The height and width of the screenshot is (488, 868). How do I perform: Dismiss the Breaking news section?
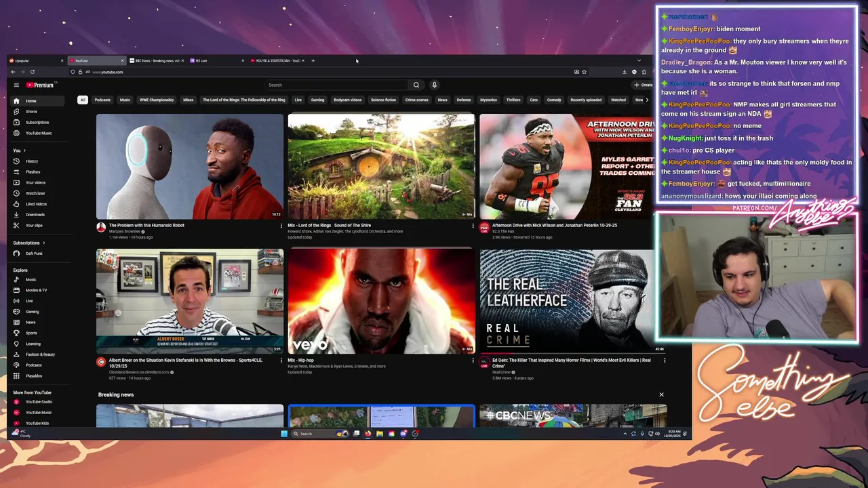tap(661, 394)
